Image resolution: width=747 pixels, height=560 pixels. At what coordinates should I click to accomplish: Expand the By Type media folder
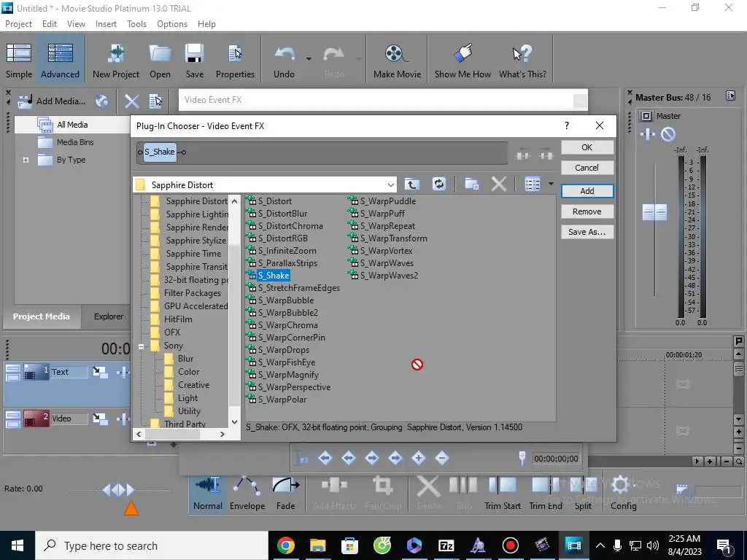click(x=26, y=160)
